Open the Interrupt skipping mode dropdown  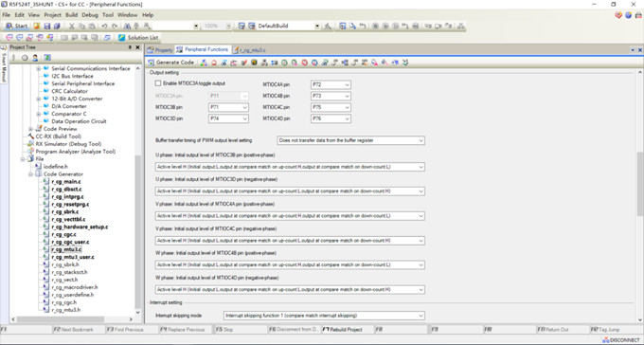(325, 316)
